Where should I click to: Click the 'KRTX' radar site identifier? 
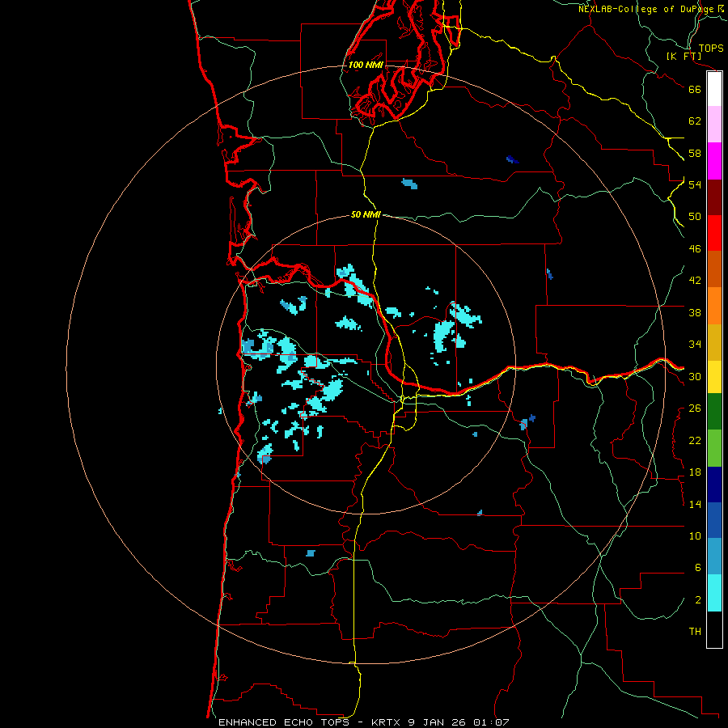click(387, 722)
